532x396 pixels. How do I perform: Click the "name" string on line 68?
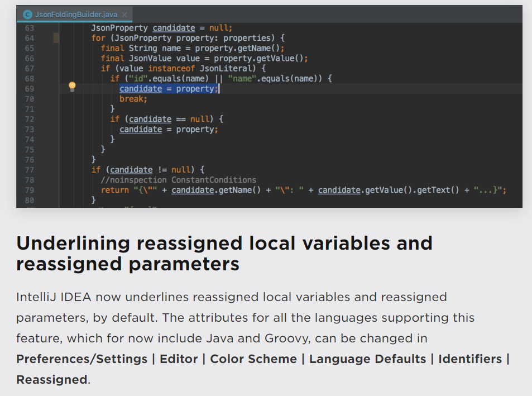(242, 79)
